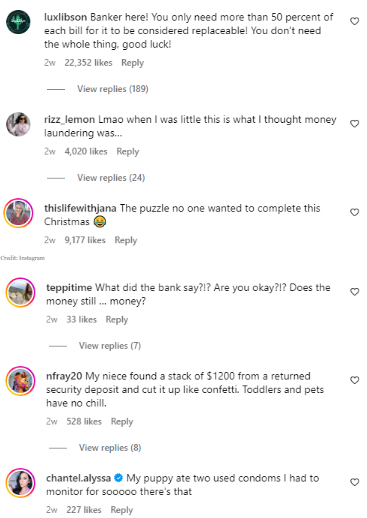Expand View replies (189)
Viewport: 367px width, 518px height.
[x=113, y=89]
